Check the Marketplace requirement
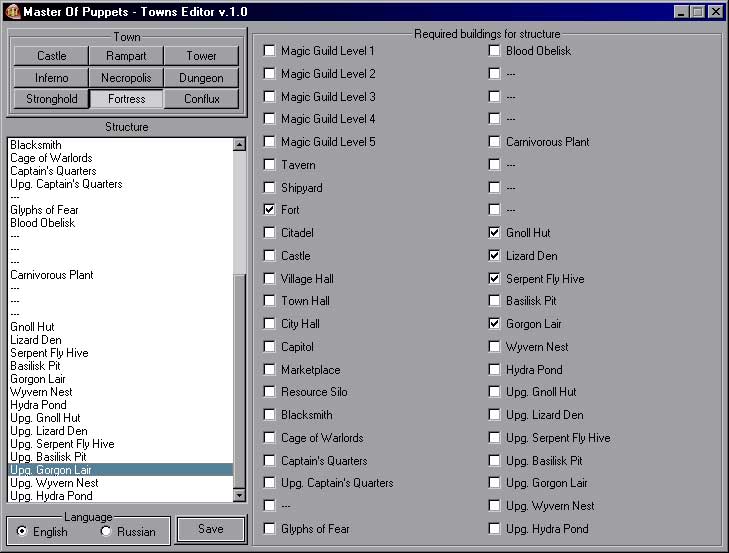 click(269, 370)
